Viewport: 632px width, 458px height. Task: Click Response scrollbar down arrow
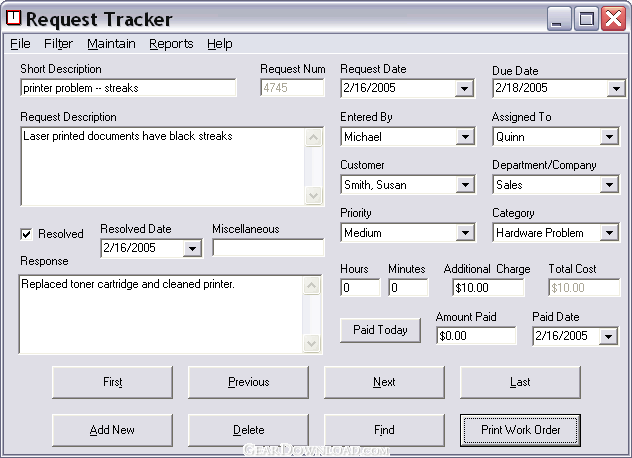pos(311,344)
